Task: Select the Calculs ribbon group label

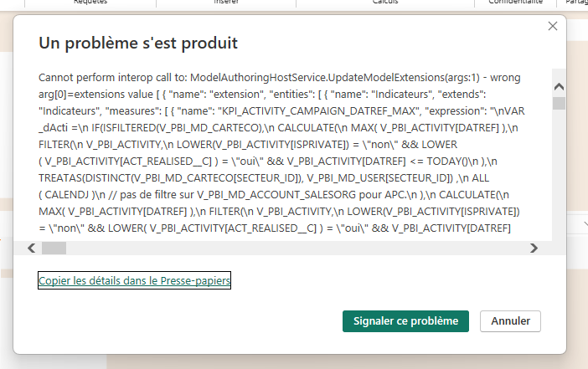Action: [385, 3]
